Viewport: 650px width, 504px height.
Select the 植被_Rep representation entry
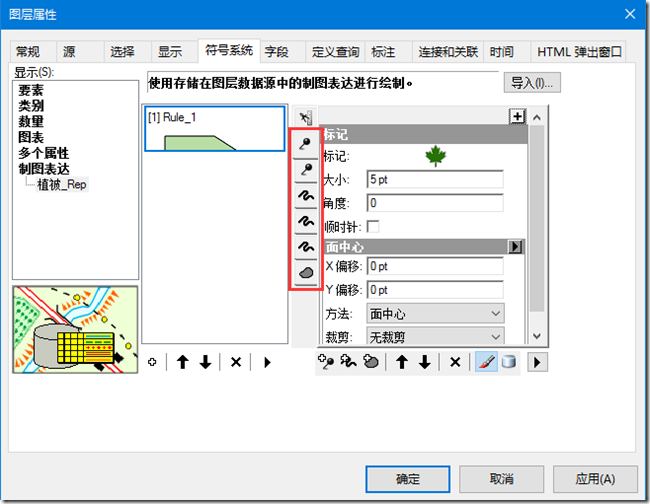coord(62,185)
